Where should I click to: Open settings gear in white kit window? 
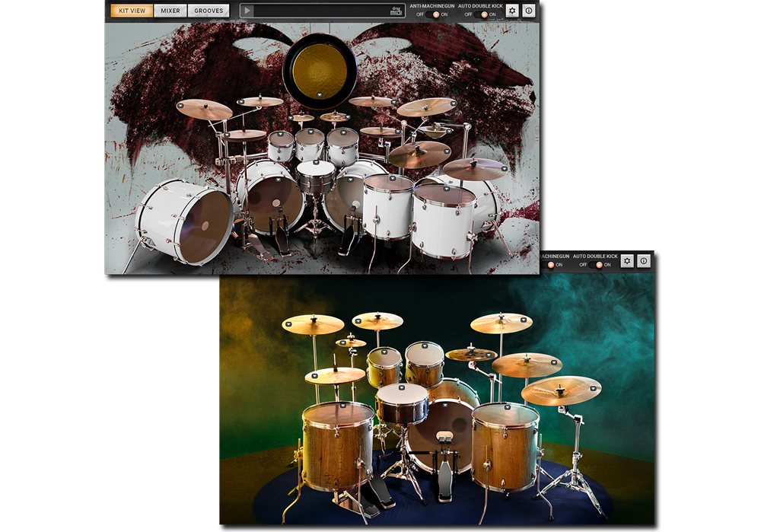click(512, 10)
